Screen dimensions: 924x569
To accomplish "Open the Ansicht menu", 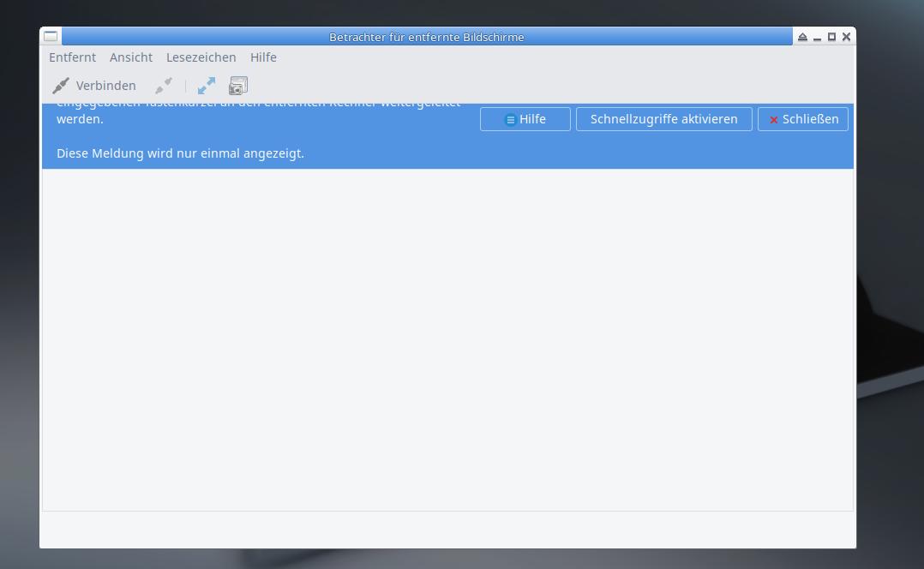I will [x=131, y=57].
